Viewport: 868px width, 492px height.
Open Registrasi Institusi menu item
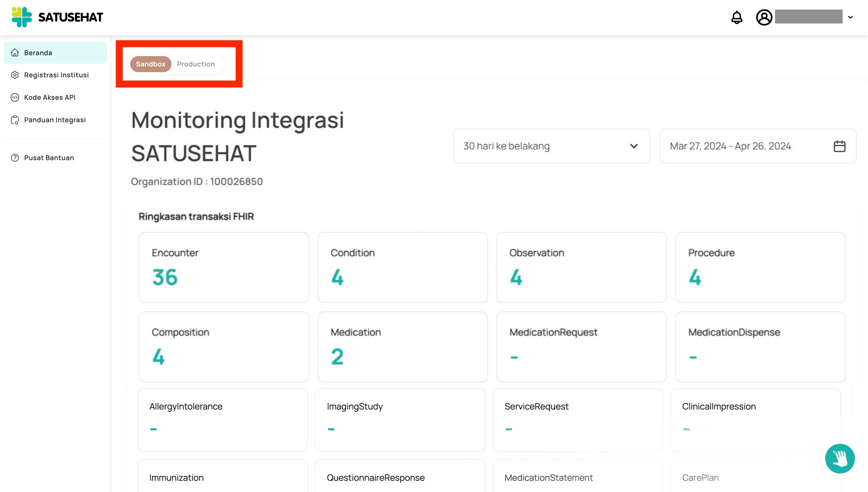tap(55, 75)
